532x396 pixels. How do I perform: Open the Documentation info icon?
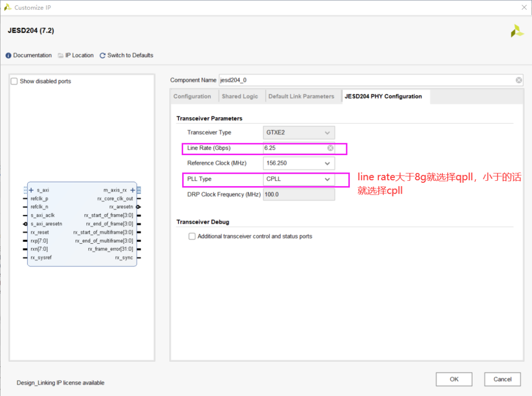click(x=8, y=56)
